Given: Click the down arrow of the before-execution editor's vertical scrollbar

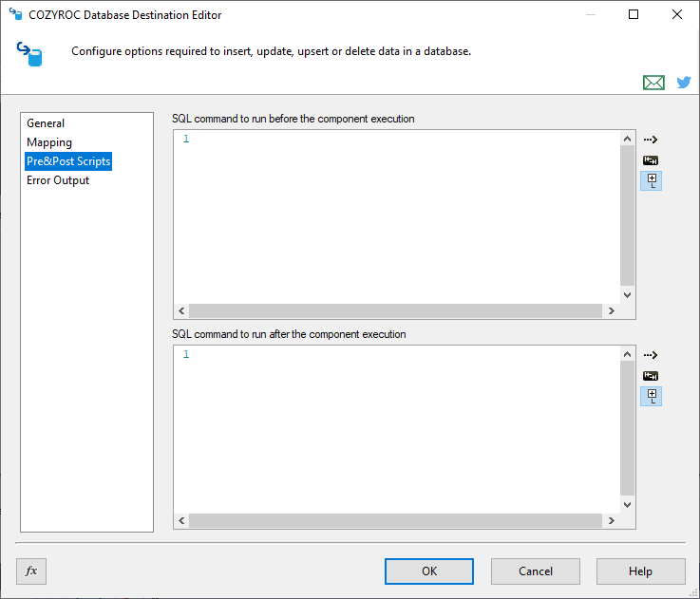Looking at the screenshot, I should [627, 295].
